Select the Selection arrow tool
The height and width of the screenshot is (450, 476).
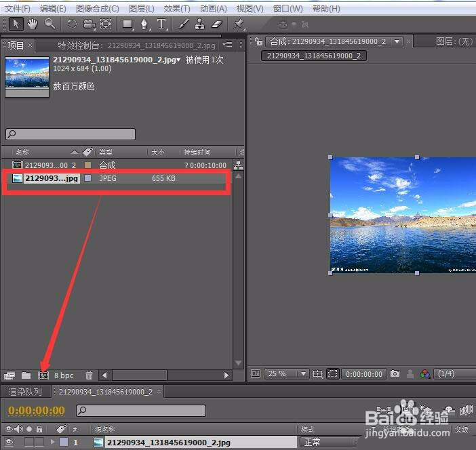16,24
